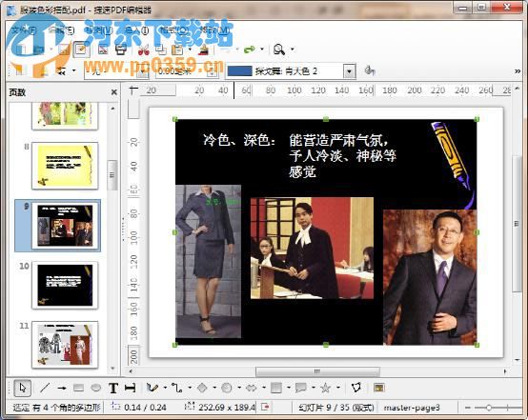
Task: Open the Curve tool dropdown arrow
Action: click(x=165, y=388)
